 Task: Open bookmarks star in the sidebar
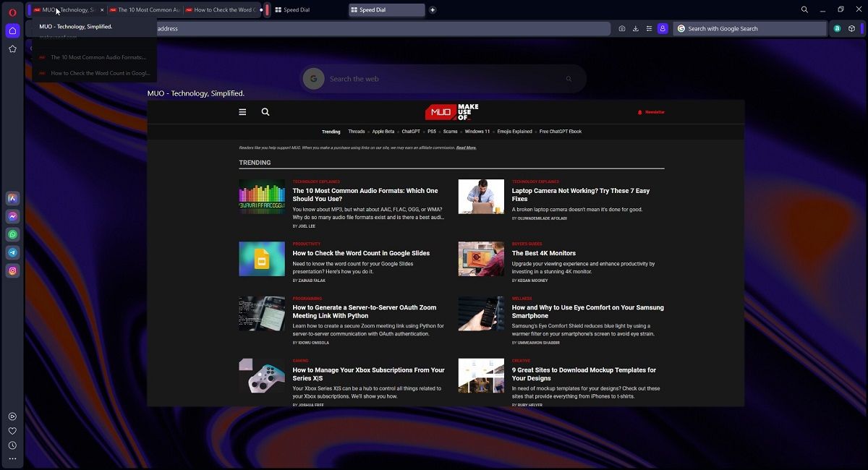[12, 49]
